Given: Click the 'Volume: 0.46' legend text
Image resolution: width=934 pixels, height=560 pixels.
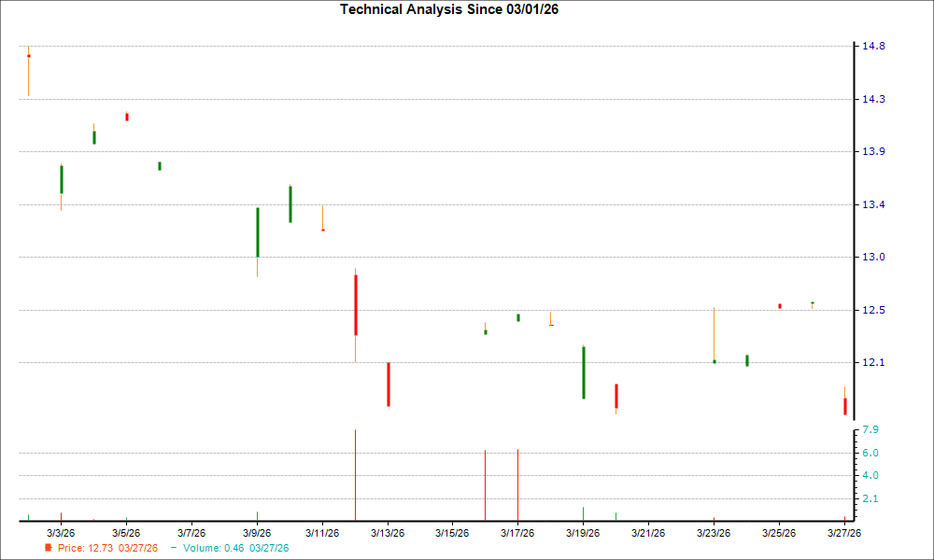Looking at the screenshot, I should (235, 548).
